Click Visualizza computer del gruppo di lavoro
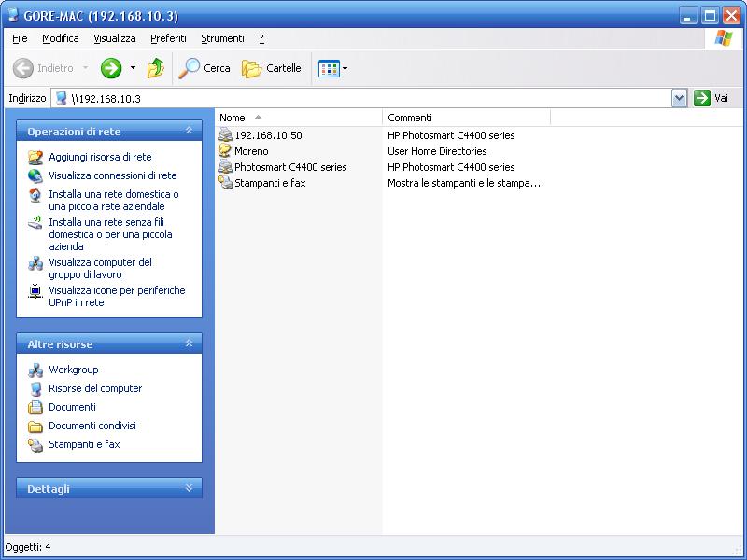The image size is (747, 560). point(100,269)
